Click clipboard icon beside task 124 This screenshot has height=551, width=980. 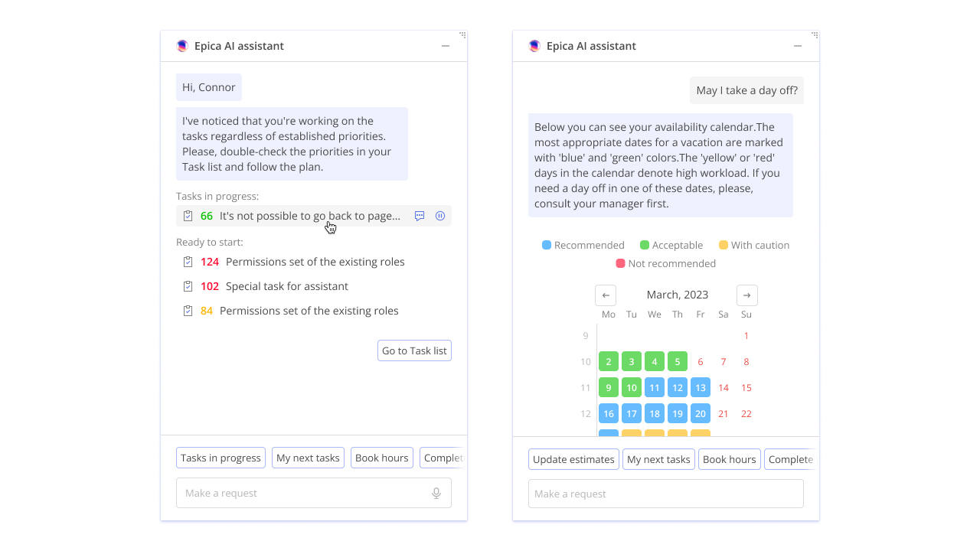click(x=188, y=262)
